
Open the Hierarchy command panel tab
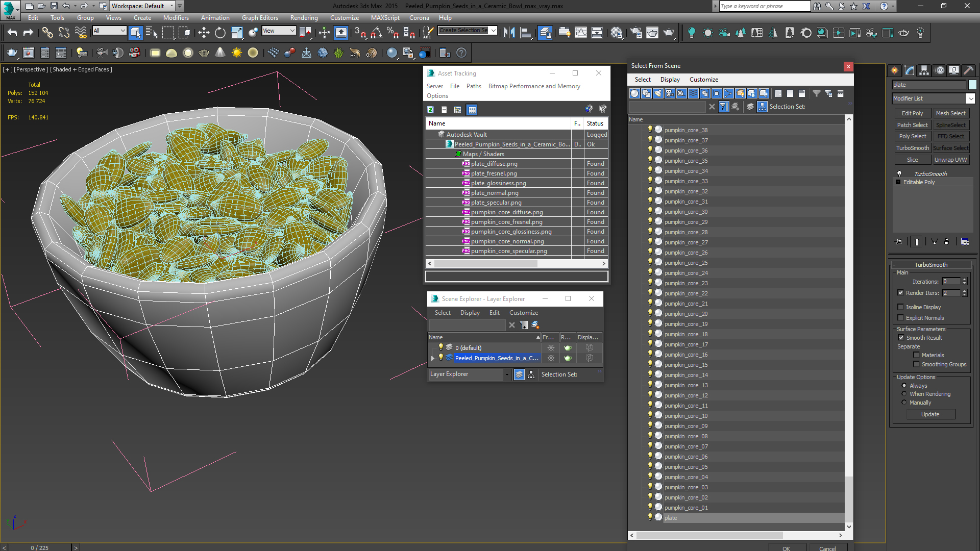click(924, 70)
